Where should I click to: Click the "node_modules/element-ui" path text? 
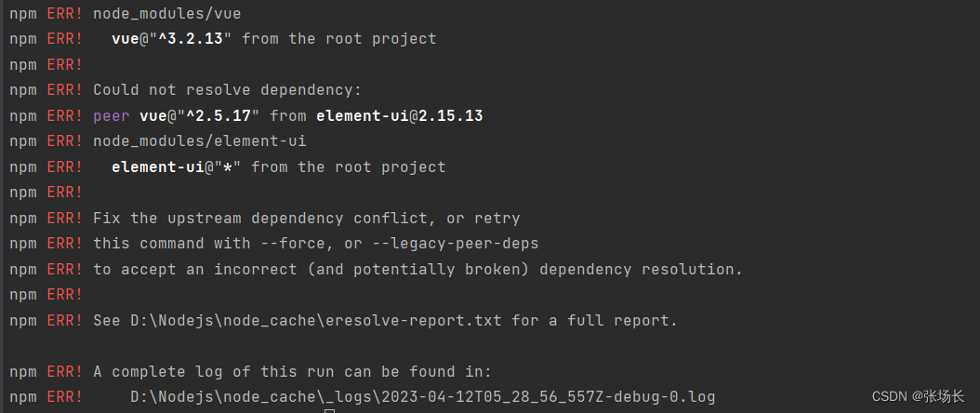pyautogui.click(x=199, y=141)
